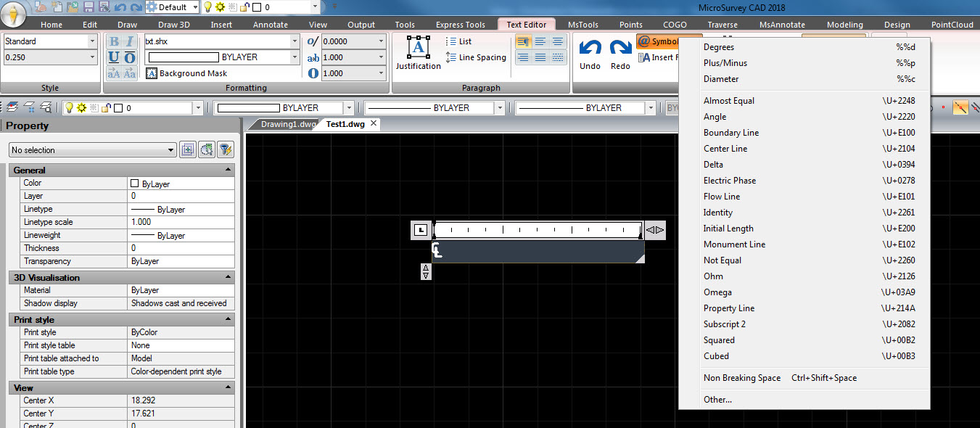Viewport: 980px width, 428px height.
Task: Toggle Underline text formatting
Action: pos(114,57)
